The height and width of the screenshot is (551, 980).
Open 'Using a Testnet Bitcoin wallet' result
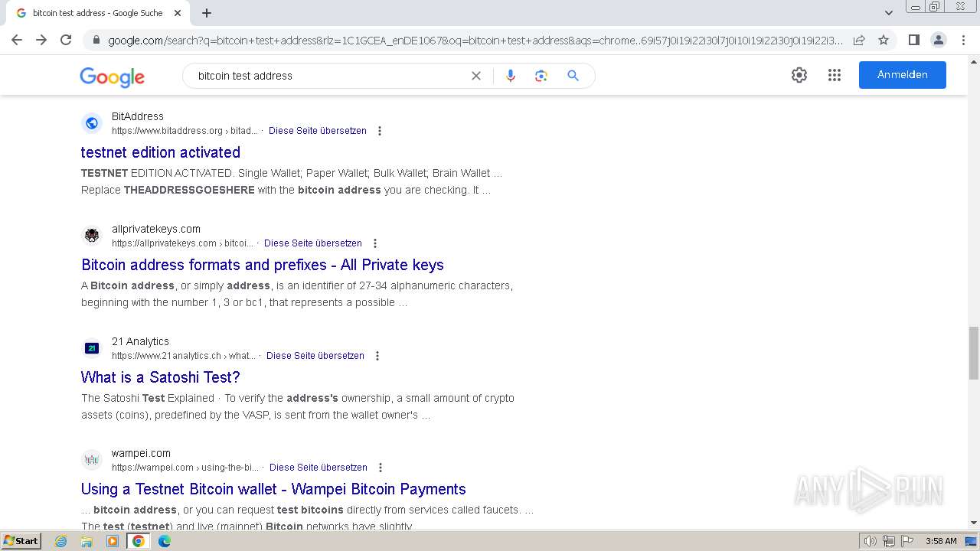[273, 489]
